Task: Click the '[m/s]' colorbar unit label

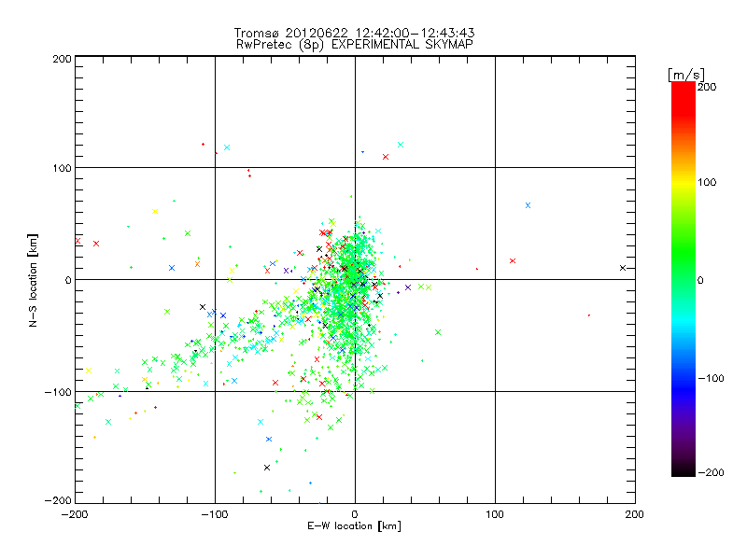Action: coord(686,75)
